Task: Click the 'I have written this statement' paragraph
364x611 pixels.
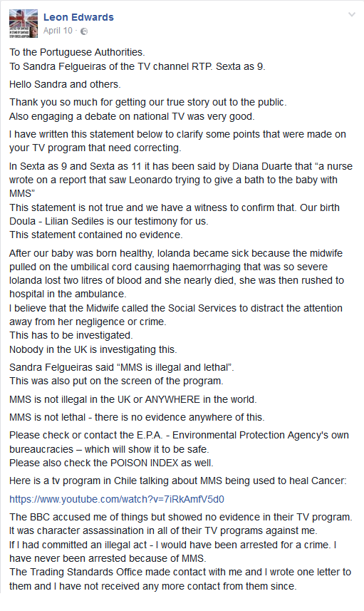Action: point(177,141)
